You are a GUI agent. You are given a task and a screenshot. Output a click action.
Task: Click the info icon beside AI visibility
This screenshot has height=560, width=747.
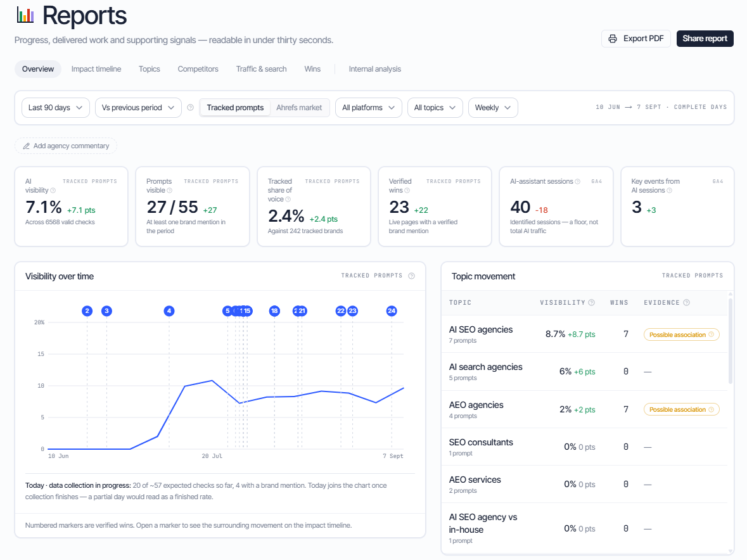(53, 191)
